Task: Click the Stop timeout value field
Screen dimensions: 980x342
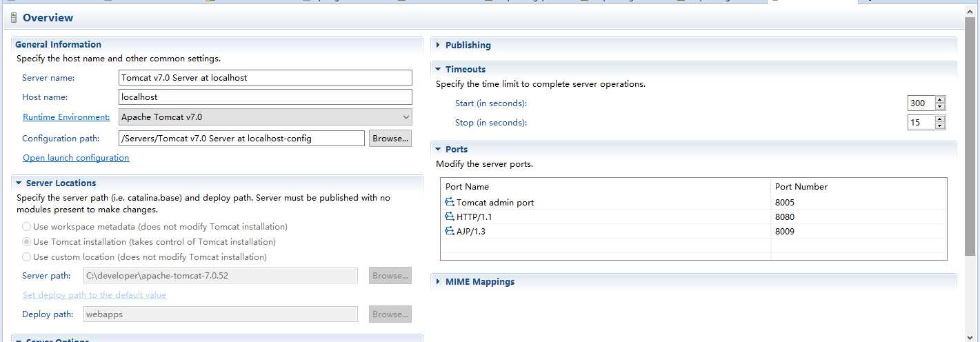Action: point(921,123)
